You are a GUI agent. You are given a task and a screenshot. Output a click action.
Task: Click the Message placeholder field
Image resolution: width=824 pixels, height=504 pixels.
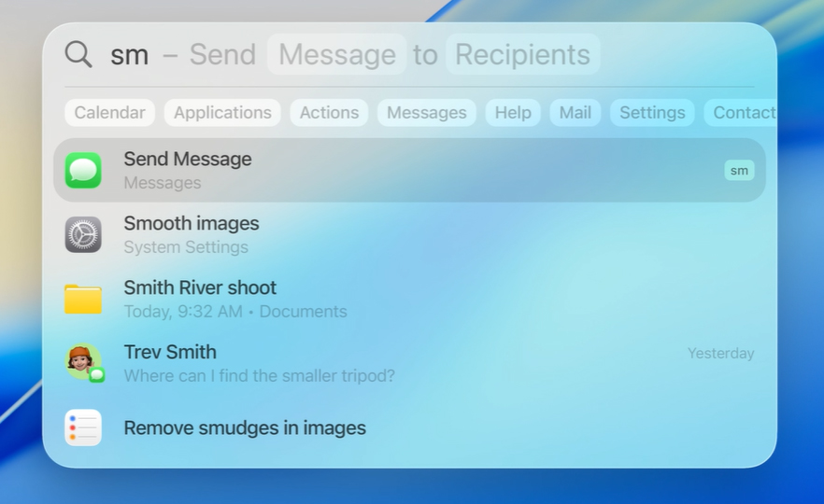point(337,54)
